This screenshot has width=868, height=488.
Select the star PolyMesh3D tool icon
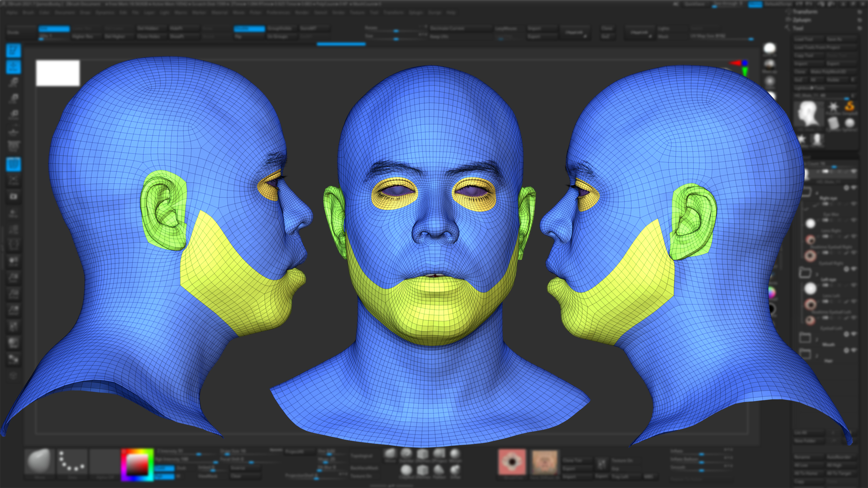click(x=833, y=107)
